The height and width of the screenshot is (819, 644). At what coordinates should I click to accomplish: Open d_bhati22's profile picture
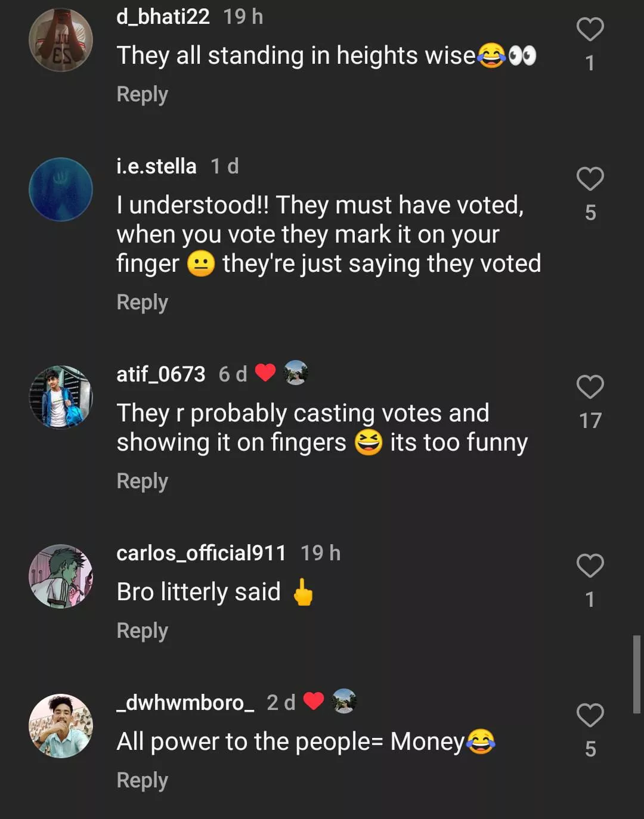61,40
